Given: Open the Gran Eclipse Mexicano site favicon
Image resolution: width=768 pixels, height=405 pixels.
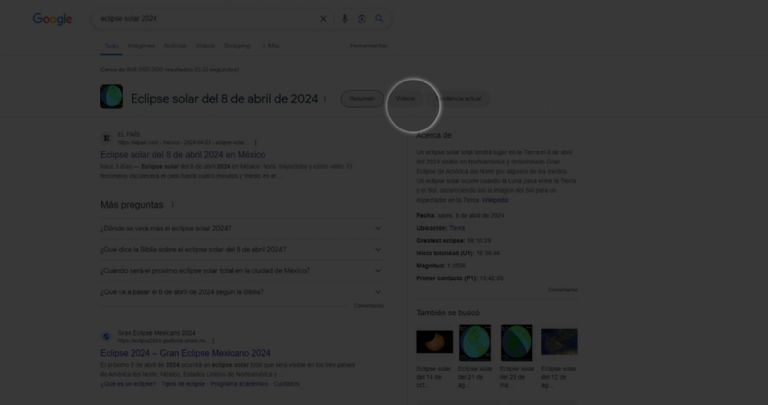Looking at the screenshot, I should click(106, 336).
